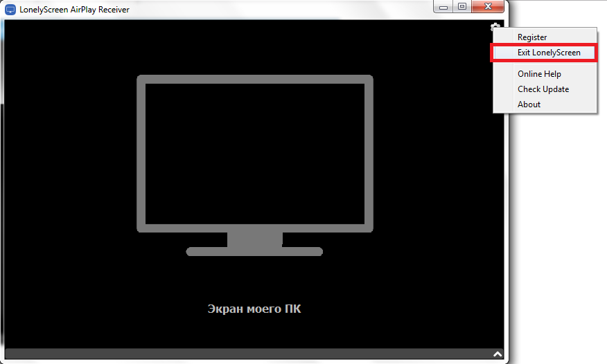
Task: Choose Exit LonelyScreen menu item
Action: pyautogui.click(x=548, y=53)
